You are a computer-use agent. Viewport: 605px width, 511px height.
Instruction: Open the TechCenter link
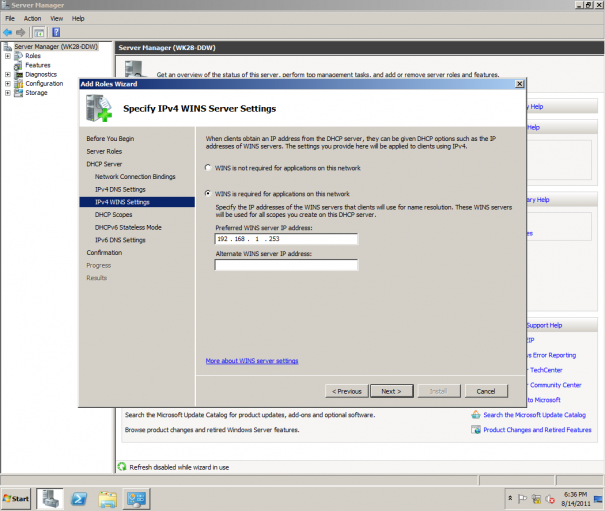(x=546, y=370)
